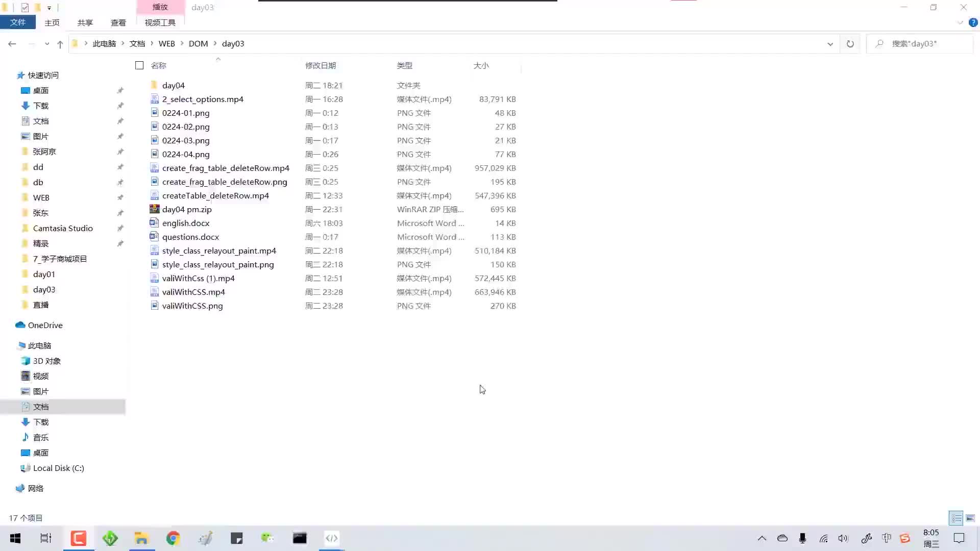The height and width of the screenshot is (551, 980).
Task: Switch to the 查看 ribbon tab
Action: tap(118, 22)
